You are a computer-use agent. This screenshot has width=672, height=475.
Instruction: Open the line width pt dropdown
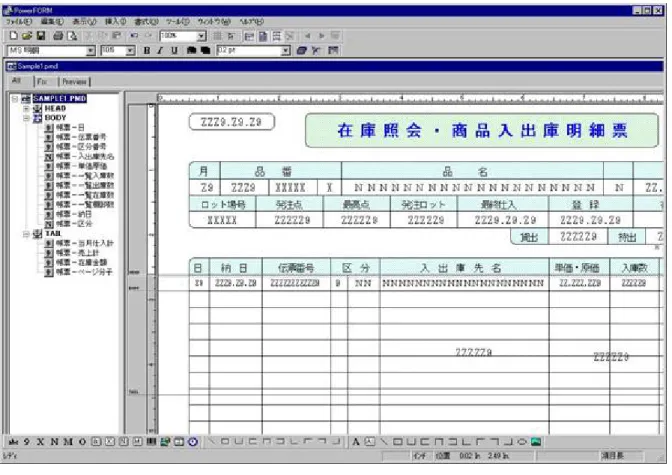(x=285, y=51)
